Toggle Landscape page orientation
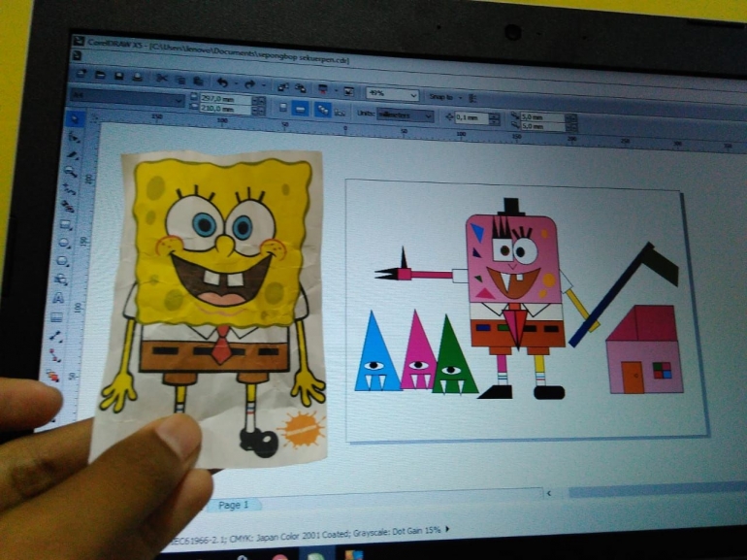Screen dimensions: 747x560 pos(300,108)
